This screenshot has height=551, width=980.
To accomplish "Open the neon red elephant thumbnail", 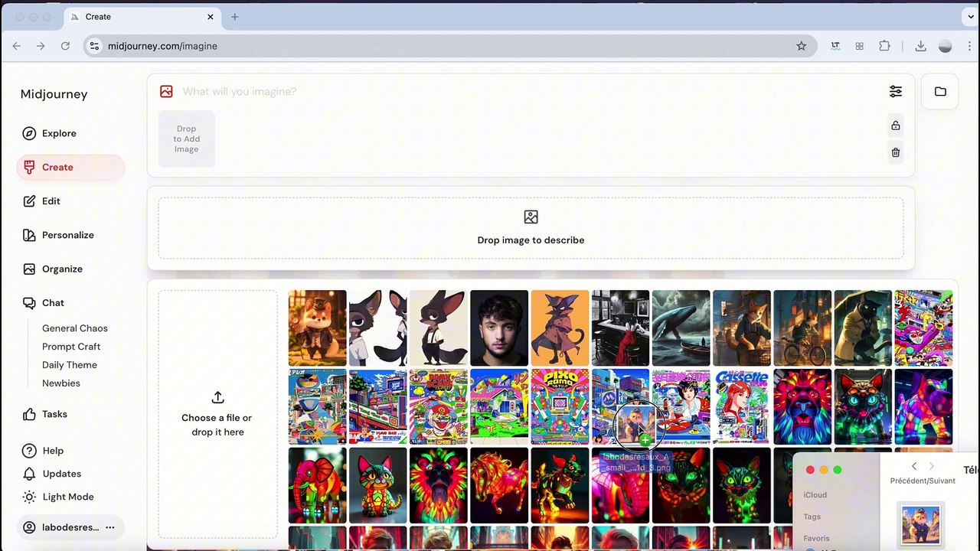I will [317, 485].
